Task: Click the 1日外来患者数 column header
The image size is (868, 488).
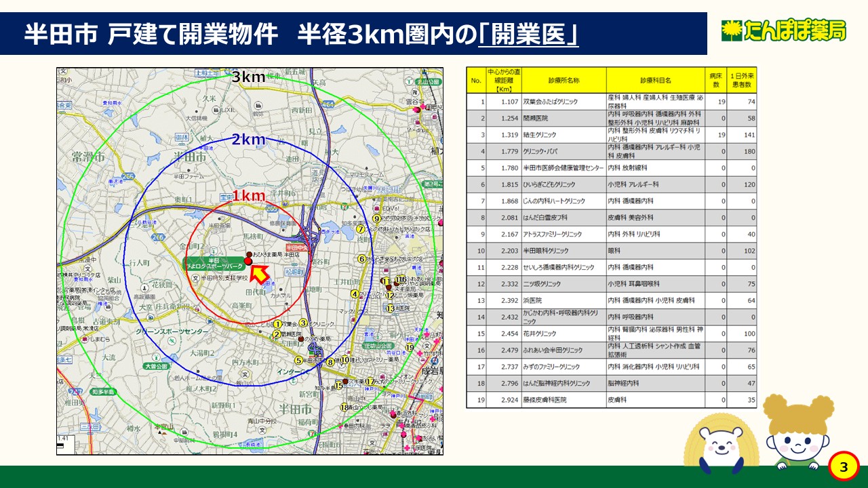Action: [742, 80]
